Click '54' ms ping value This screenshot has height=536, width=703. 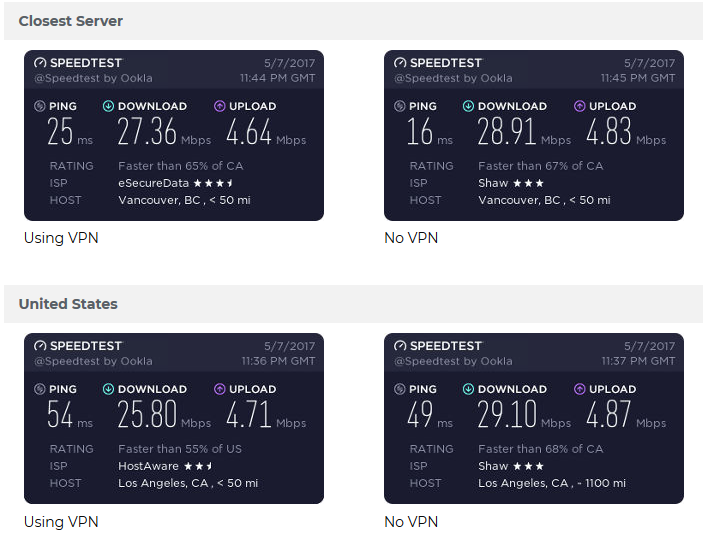[x=60, y=414]
